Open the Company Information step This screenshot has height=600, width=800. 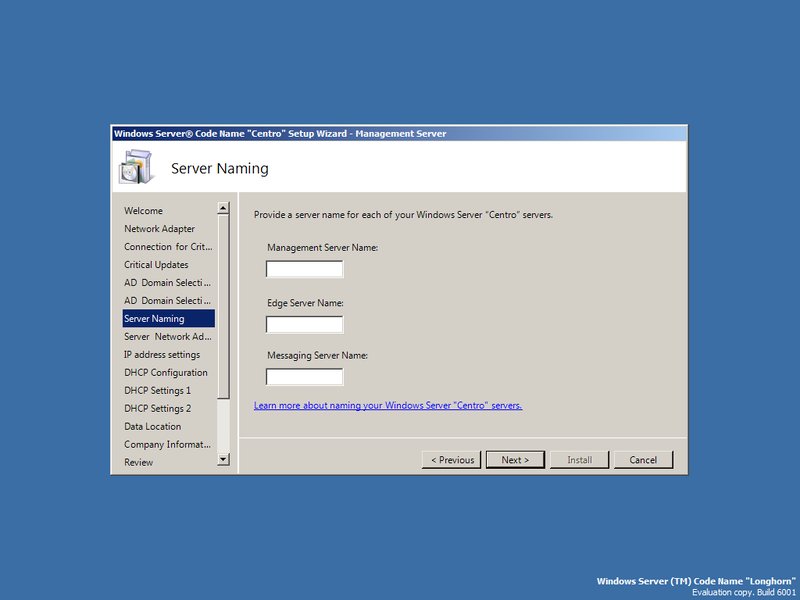tap(164, 444)
